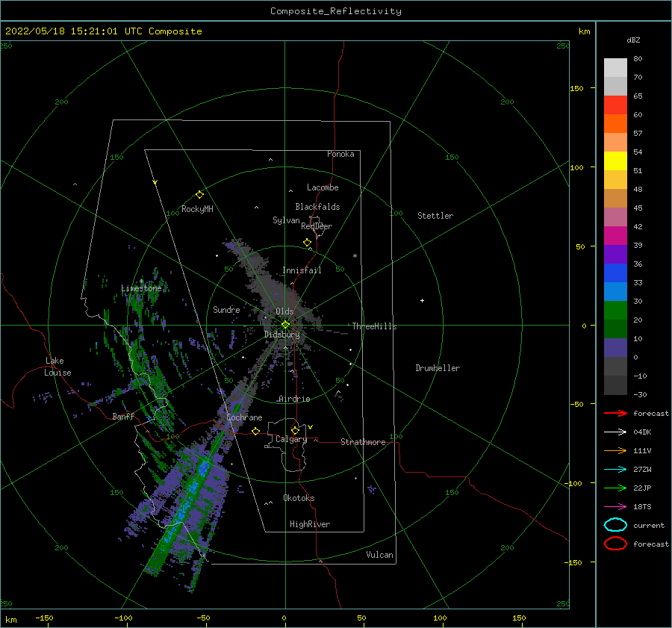The image size is (672, 628).
Task: Click the Calgary city label
Action: tap(291, 439)
